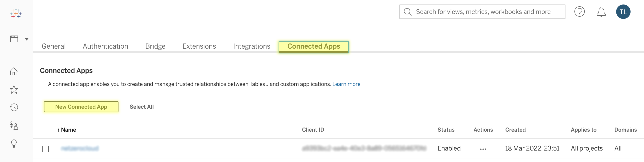Click the Tableau logo icon

point(16,13)
